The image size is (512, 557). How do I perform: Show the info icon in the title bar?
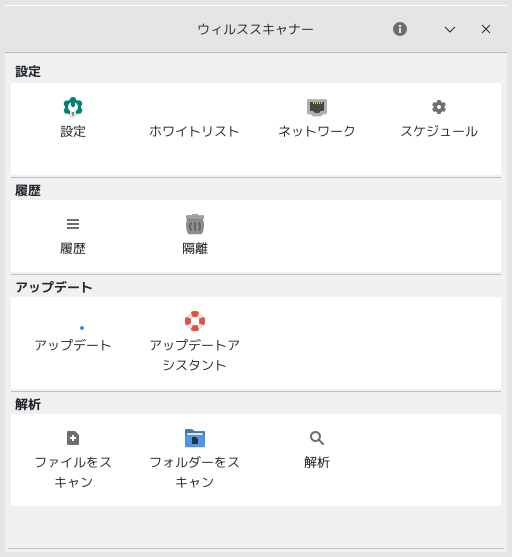click(400, 29)
